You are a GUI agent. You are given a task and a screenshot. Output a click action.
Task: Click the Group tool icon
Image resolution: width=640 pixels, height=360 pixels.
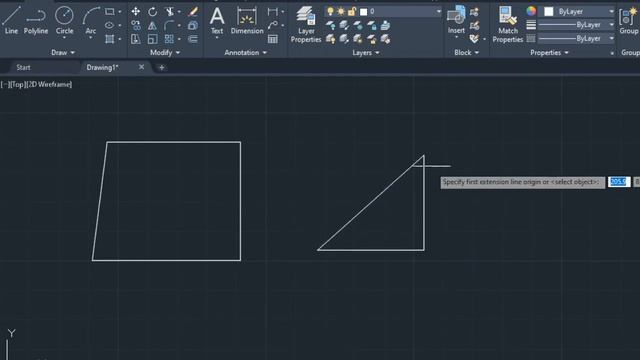click(628, 20)
